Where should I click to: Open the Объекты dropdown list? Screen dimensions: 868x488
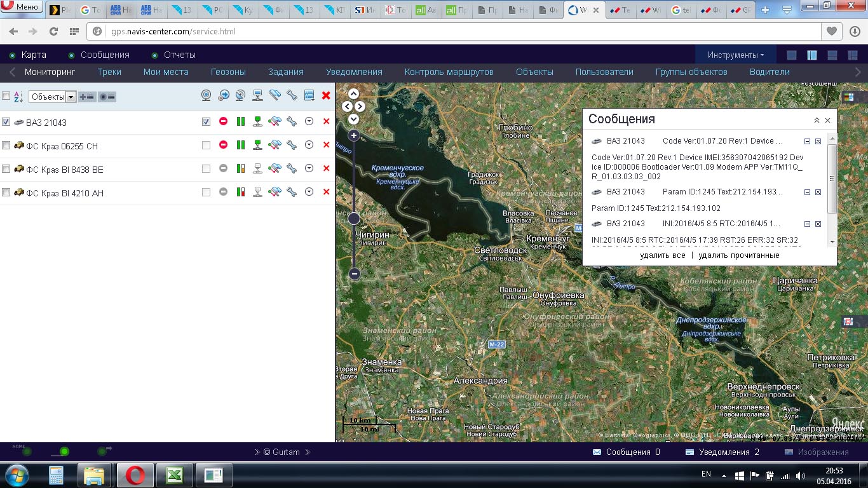(x=71, y=97)
